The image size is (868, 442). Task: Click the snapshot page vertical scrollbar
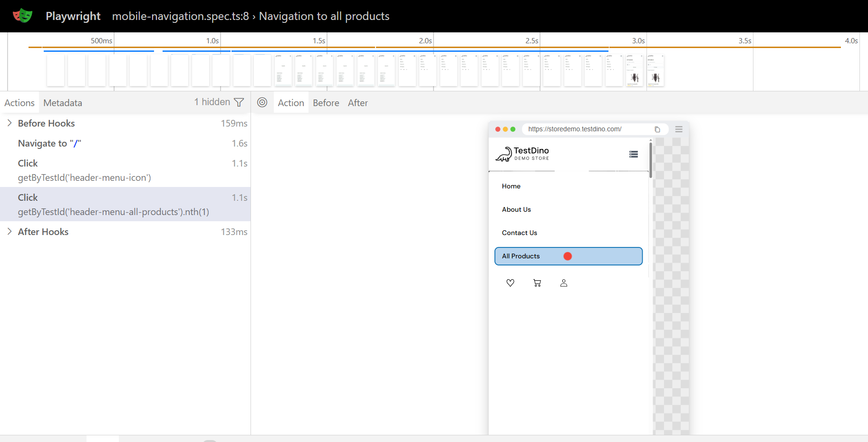(650, 160)
